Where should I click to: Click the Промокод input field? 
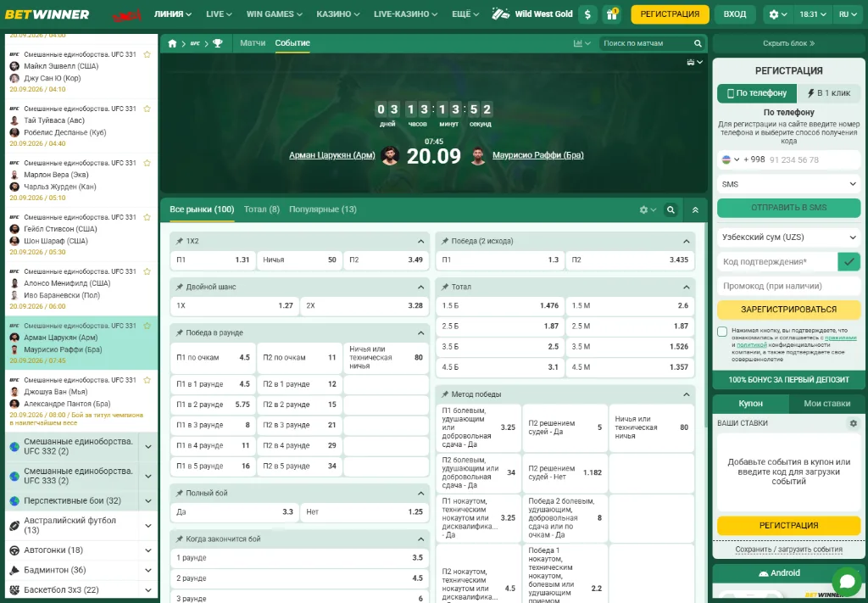click(789, 287)
